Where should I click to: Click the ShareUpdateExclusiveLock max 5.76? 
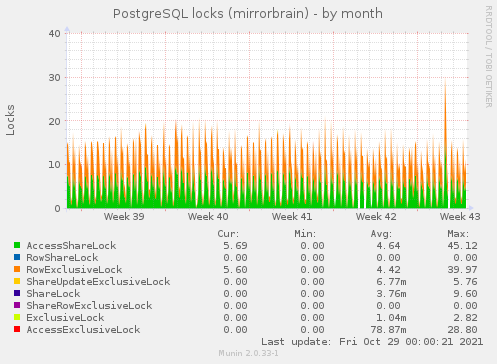(x=466, y=282)
